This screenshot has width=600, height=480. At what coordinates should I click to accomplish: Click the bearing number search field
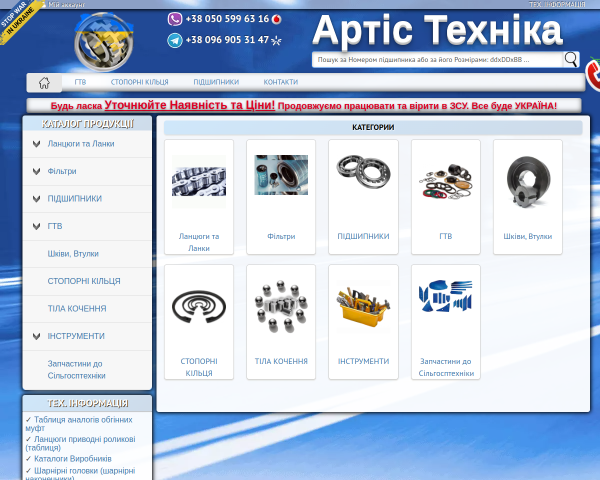pyautogui.click(x=437, y=60)
